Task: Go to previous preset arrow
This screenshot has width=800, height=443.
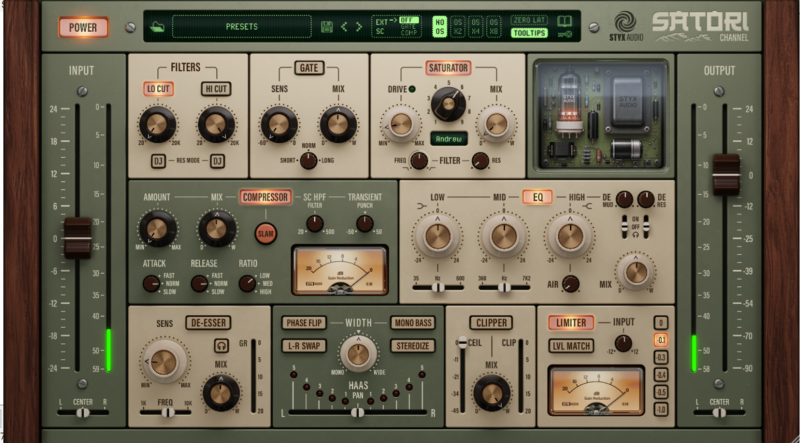Action: [x=344, y=27]
